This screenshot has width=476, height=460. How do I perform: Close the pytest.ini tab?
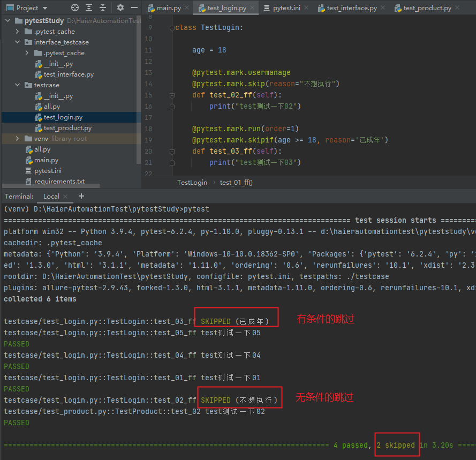click(306, 7)
